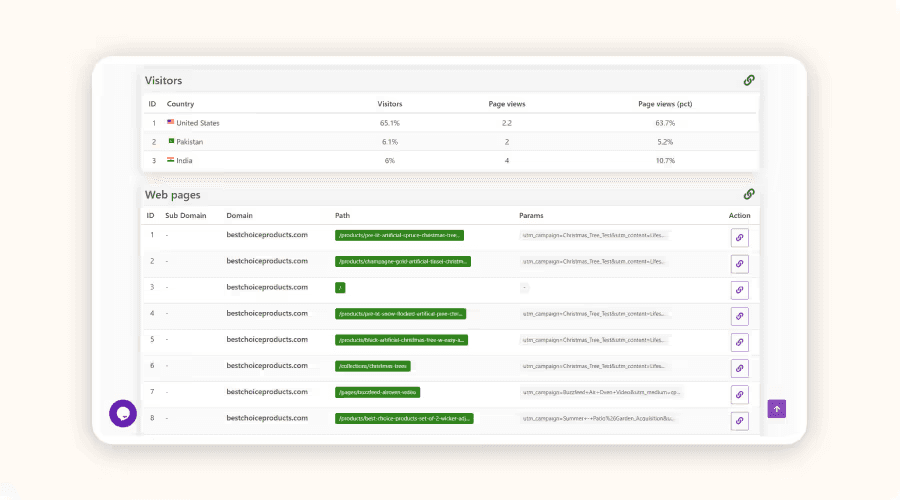Click the Page views (pct) column header
This screenshot has width=900, height=500.
[665, 104]
